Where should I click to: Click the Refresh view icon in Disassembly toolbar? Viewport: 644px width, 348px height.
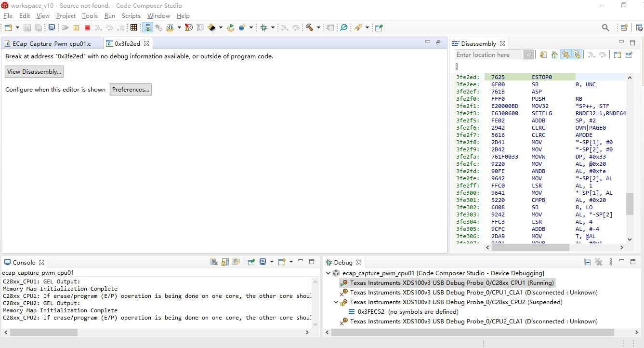[x=543, y=55]
